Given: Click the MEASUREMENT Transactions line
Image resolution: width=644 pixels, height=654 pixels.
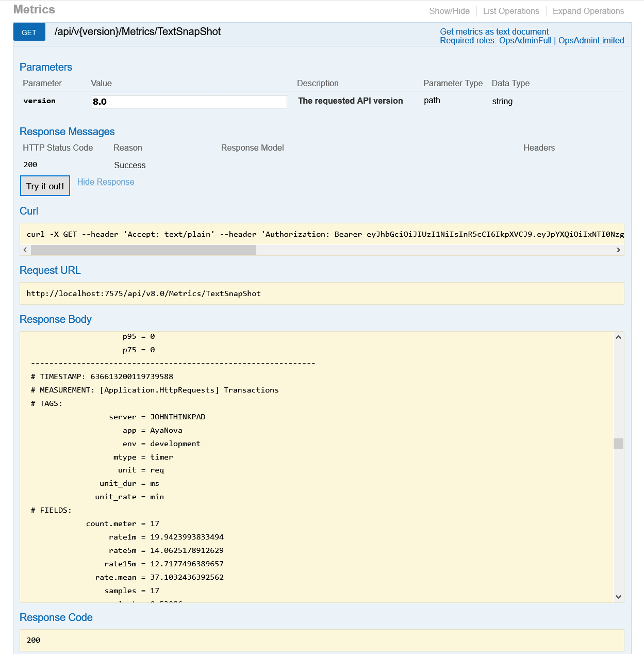Looking at the screenshot, I should click(x=155, y=390).
